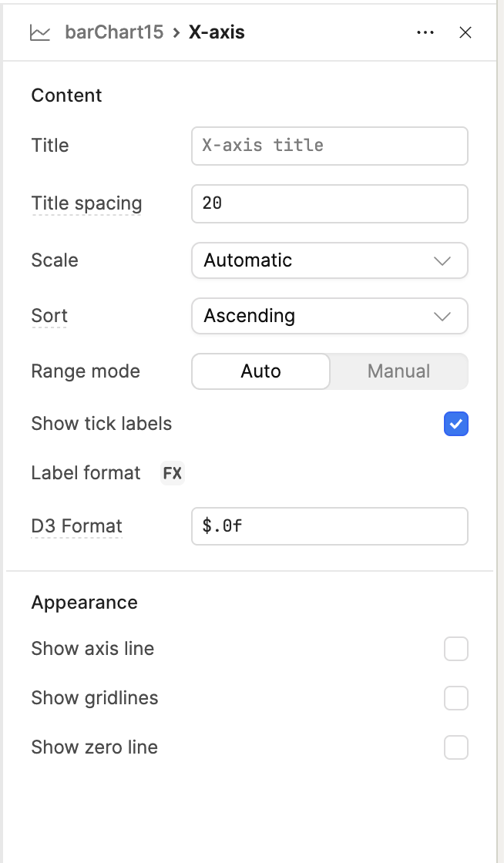
Task: Switch Range mode to Manual
Action: coord(398,371)
